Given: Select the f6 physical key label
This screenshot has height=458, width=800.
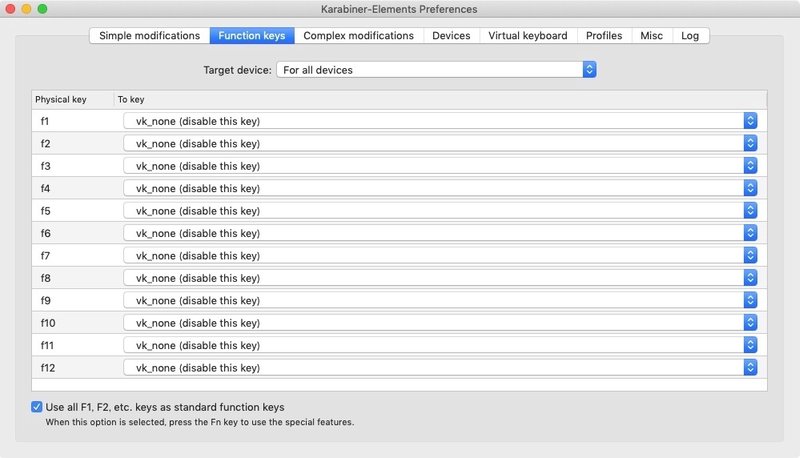Looking at the screenshot, I should pyautogui.click(x=45, y=234).
